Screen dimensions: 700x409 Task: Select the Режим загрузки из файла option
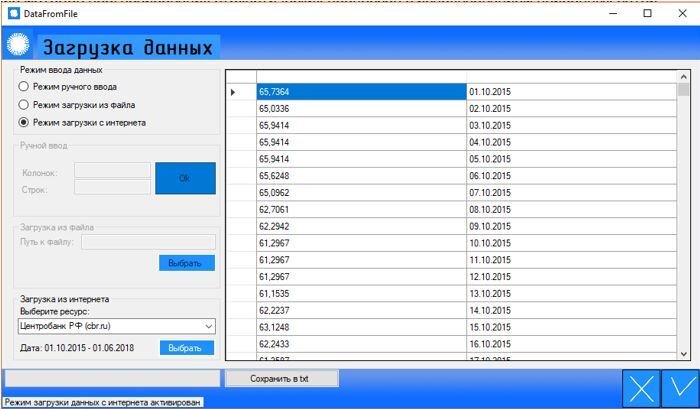(24, 105)
